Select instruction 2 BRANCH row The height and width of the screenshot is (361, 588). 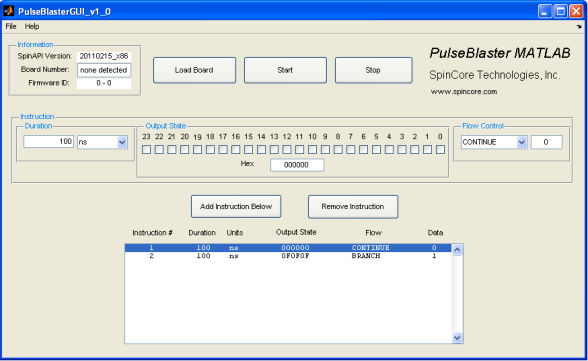288,256
